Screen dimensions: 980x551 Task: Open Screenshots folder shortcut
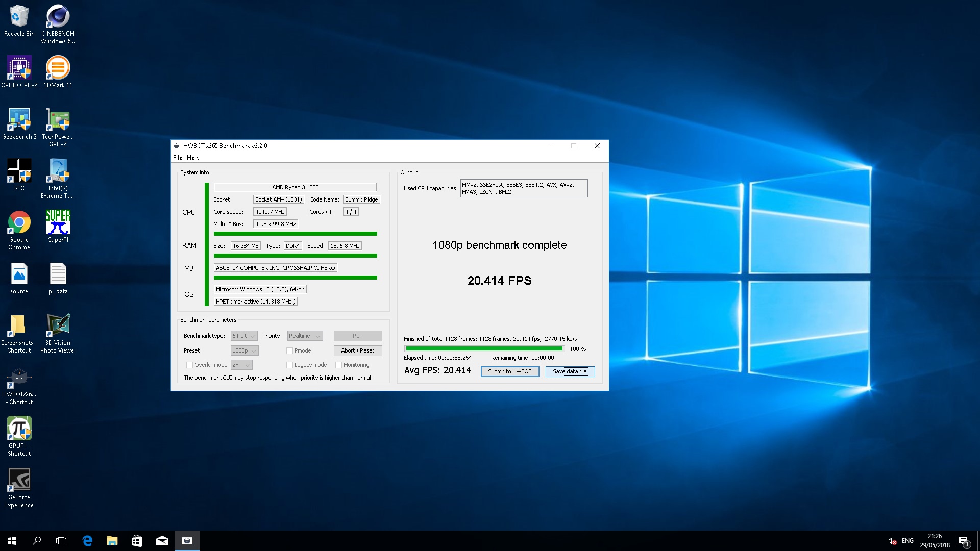[19, 333]
